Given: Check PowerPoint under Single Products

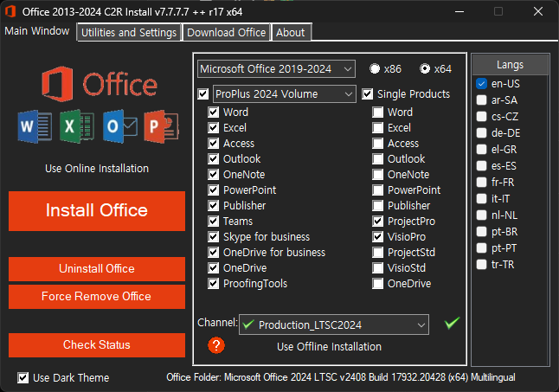Looking at the screenshot, I should point(377,190).
